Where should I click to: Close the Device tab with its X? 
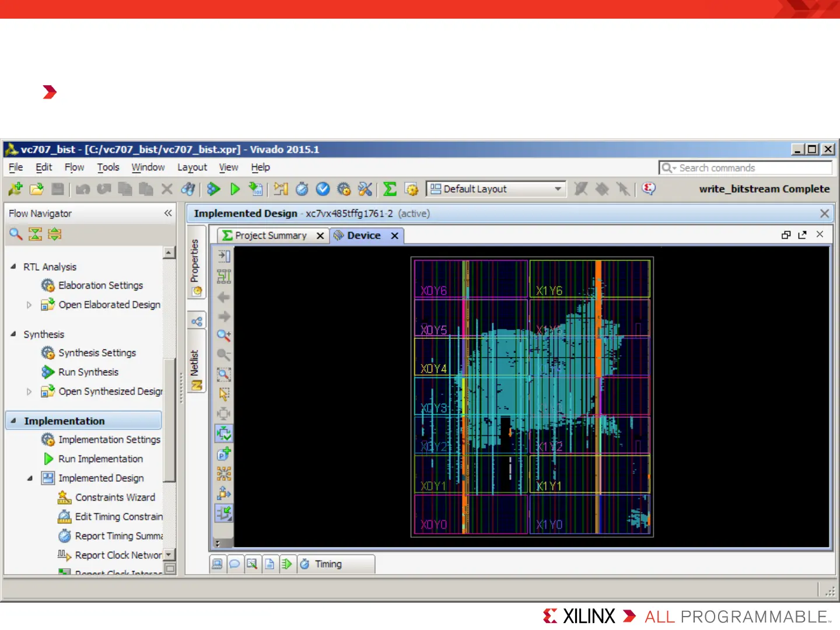click(395, 236)
